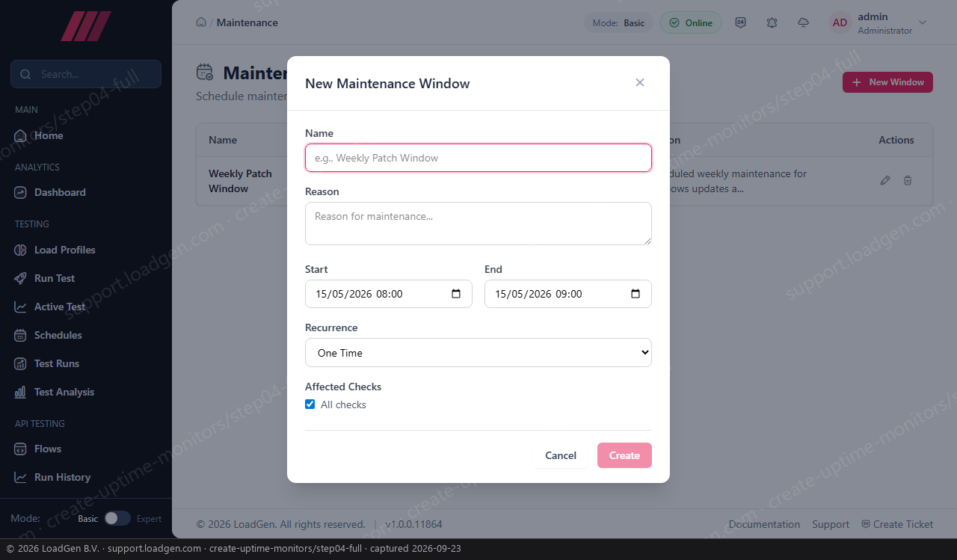Click the LoadGen logo in sidebar
This screenshot has width=957, height=560.
pos(86,26)
